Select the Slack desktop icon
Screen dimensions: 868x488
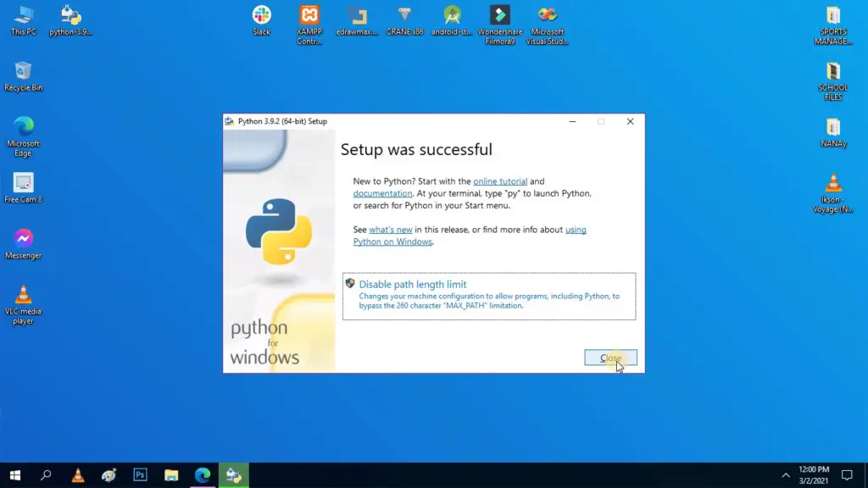261,20
